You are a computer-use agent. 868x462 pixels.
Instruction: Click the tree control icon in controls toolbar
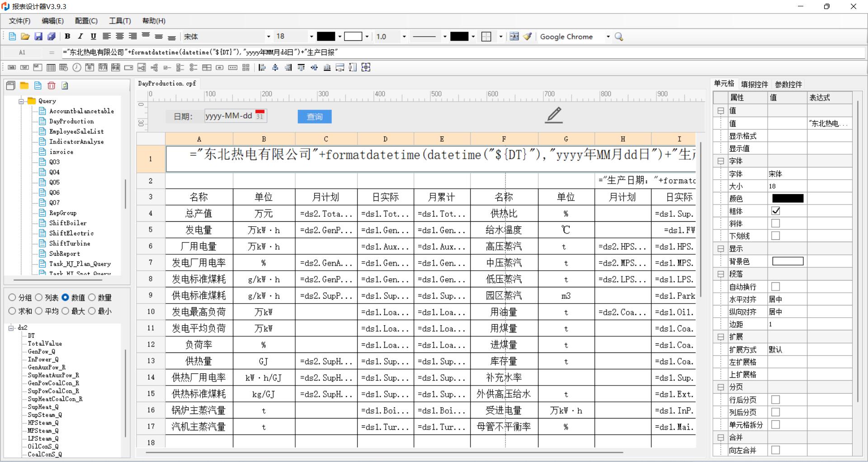pos(154,67)
